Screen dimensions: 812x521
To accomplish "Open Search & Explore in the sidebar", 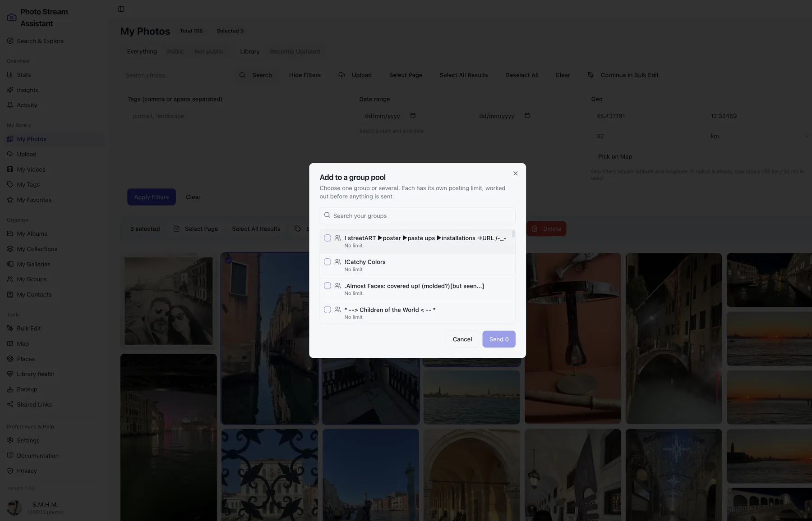I will pyautogui.click(x=40, y=41).
